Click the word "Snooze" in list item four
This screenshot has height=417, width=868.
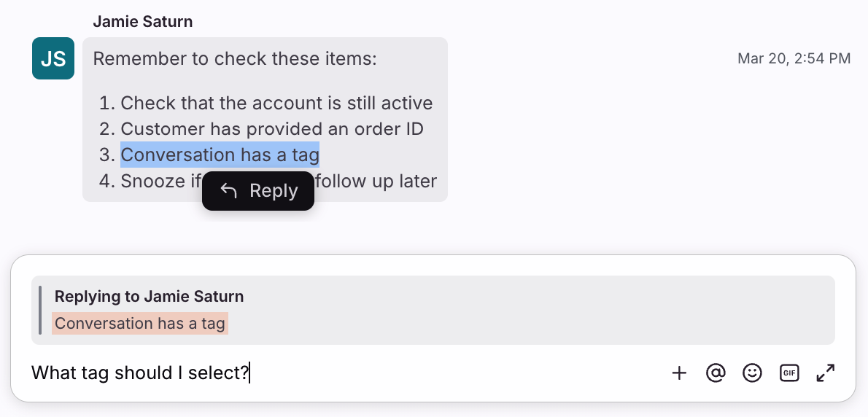152,181
